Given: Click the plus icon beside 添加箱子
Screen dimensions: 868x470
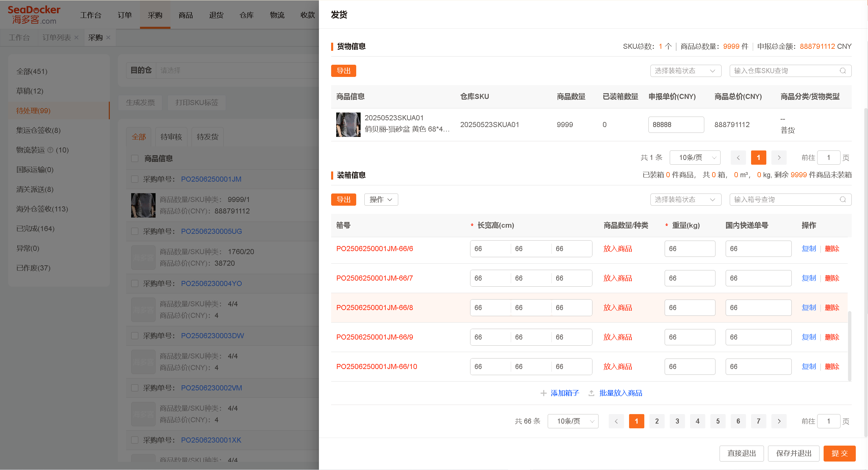Looking at the screenshot, I should tap(543, 393).
